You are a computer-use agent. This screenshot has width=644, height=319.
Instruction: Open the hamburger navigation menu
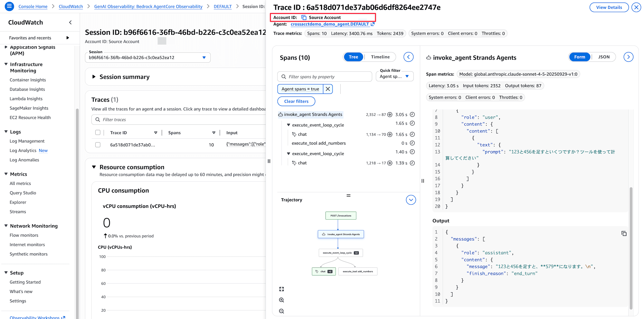tap(9, 6)
